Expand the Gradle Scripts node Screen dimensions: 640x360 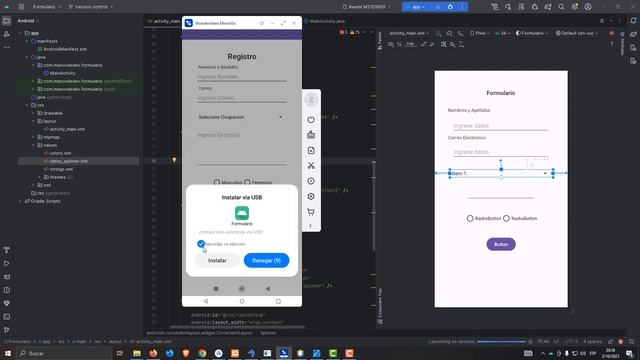(x=21, y=201)
